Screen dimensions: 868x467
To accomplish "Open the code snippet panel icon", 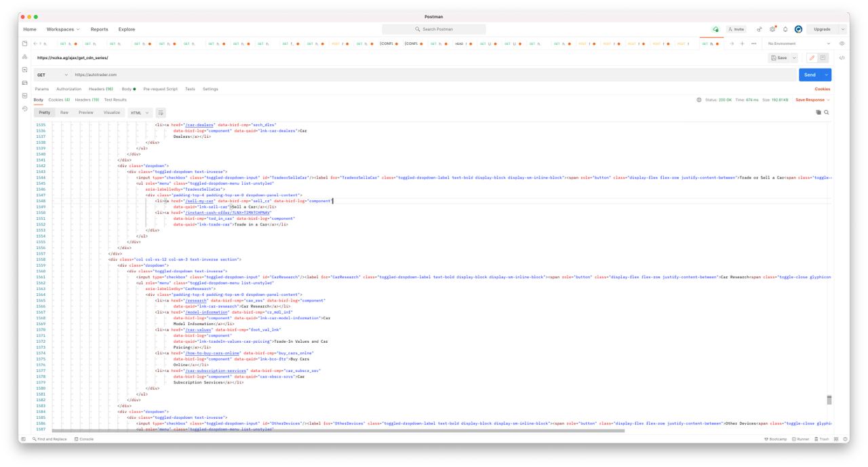I will tap(842, 58).
